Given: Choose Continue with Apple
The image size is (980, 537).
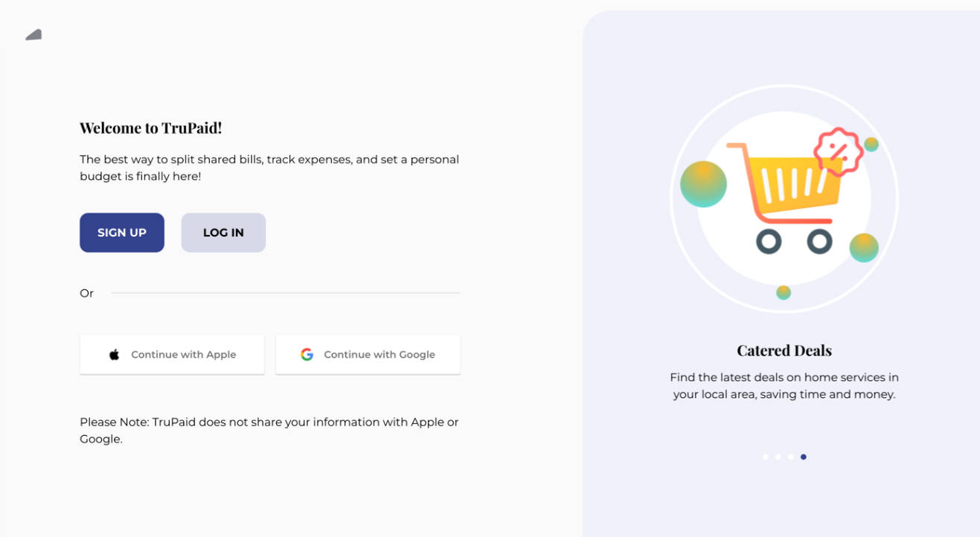Looking at the screenshot, I should pyautogui.click(x=172, y=354).
